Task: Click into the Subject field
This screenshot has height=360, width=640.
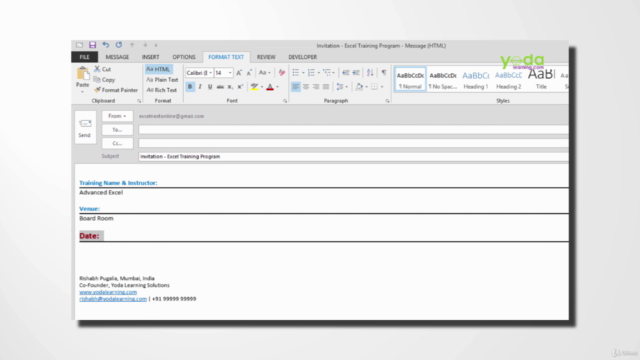Action: tap(353, 156)
